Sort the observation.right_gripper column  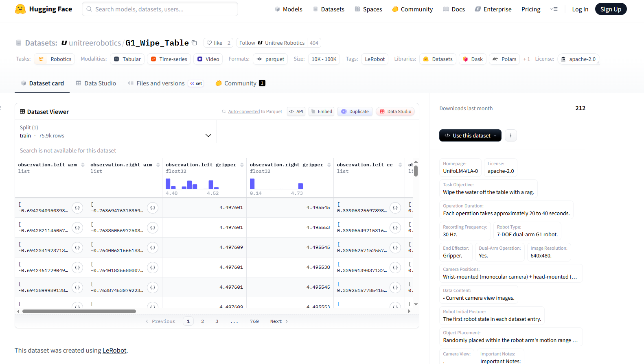click(329, 165)
